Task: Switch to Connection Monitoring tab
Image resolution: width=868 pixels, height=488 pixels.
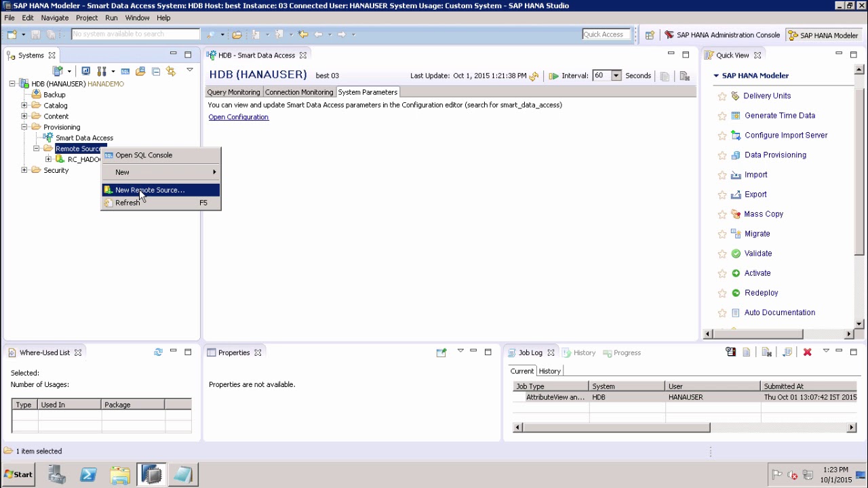Action: [298, 92]
